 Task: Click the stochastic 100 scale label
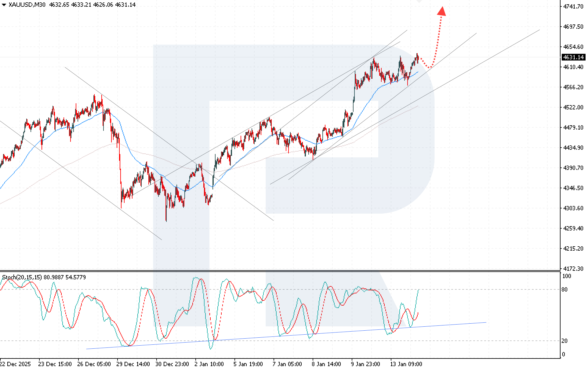coord(566,276)
